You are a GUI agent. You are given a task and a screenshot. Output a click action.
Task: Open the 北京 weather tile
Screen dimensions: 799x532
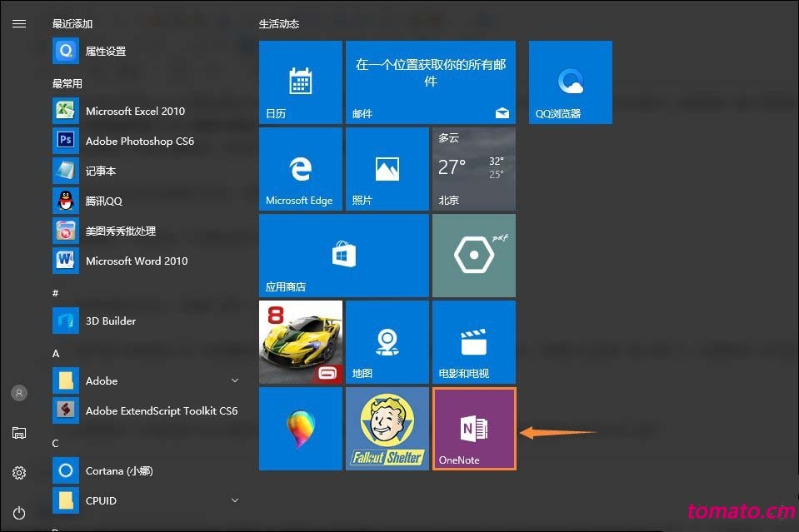474,169
